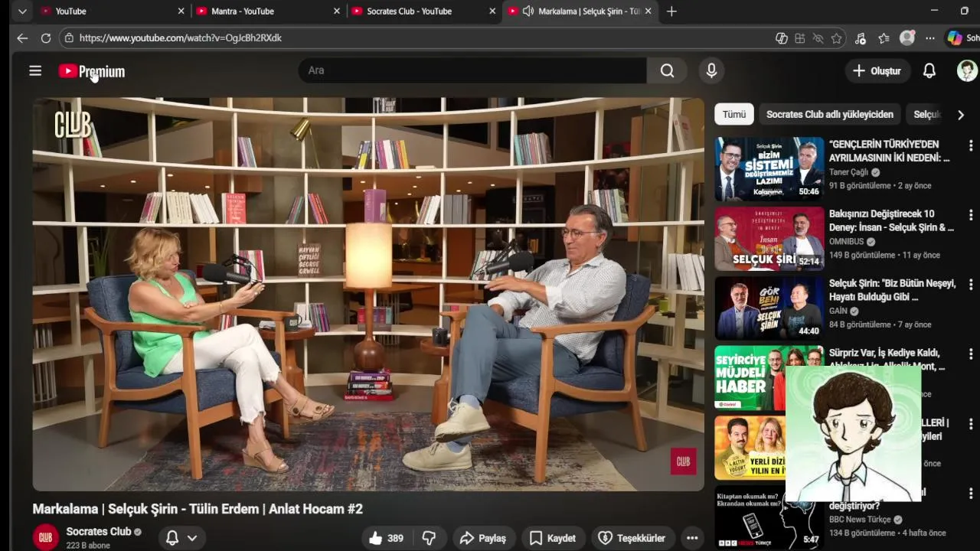Send thanks via Teşekkürler button
The height and width of the screenshot is (551, 980).
(x=632, y=538)
